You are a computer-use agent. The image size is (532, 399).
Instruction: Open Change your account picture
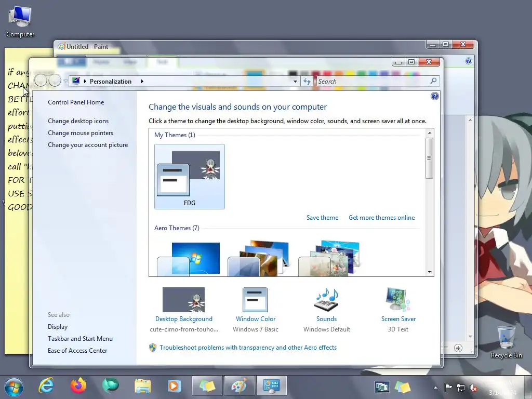[x=88, y=145]
